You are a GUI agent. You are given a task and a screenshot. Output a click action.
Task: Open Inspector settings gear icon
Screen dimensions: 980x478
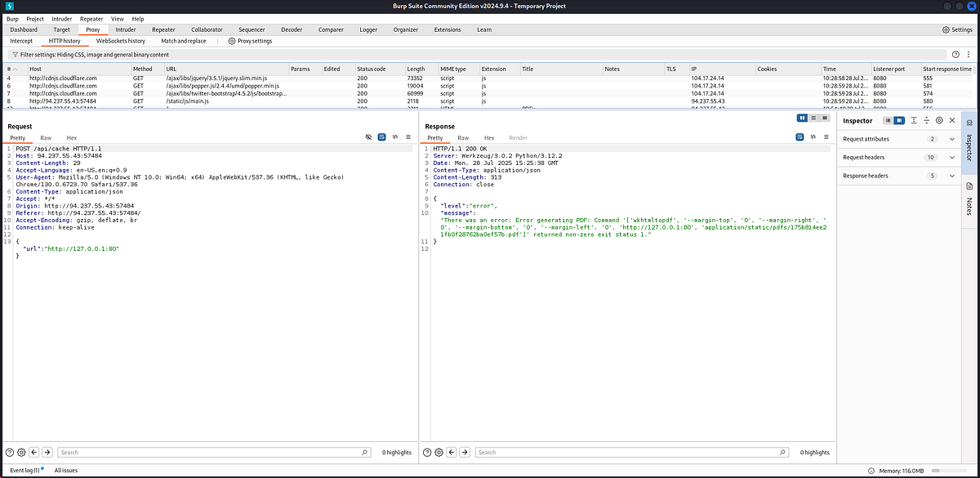coord(939,120)
